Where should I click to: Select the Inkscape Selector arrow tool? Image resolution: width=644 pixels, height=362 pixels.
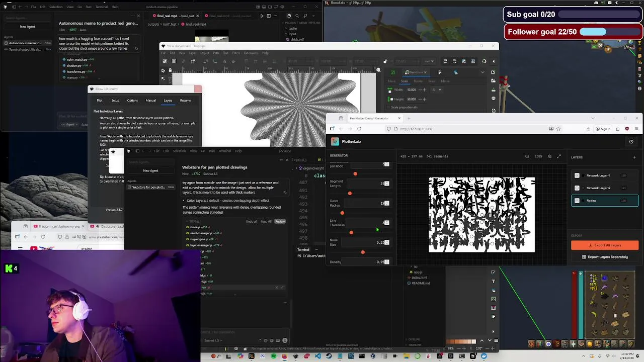(163, 70)
